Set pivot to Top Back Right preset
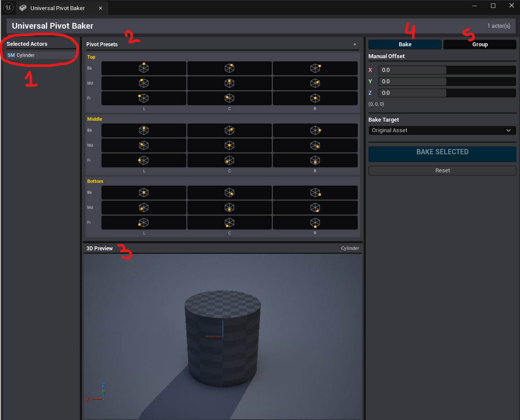This screenshot has width=520, height=420. 315,68
